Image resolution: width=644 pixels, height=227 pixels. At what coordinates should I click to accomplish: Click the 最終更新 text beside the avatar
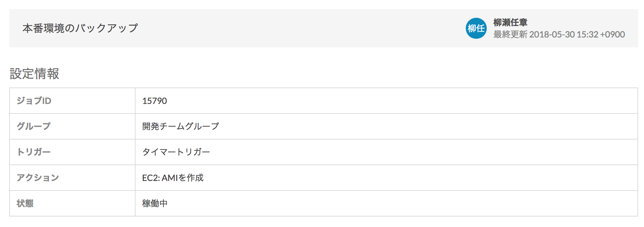coord(510,35)
